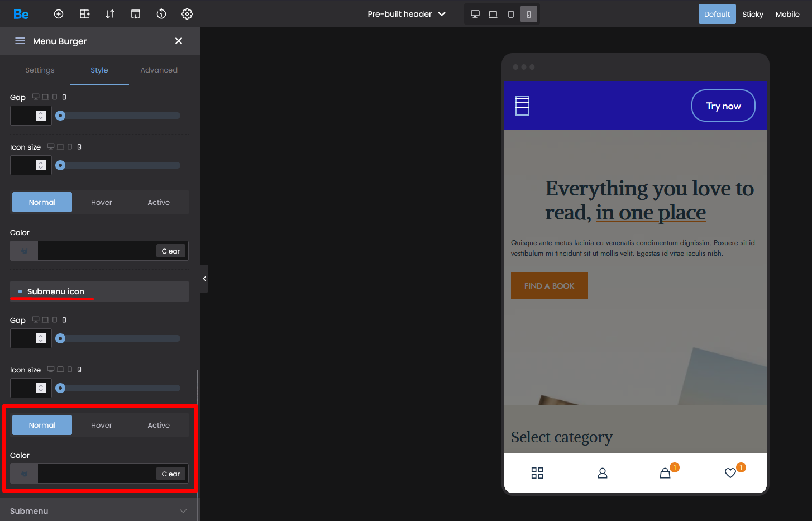Open the Pre-built header dropdown
This screenshot has width=812, height=521.
406,14
